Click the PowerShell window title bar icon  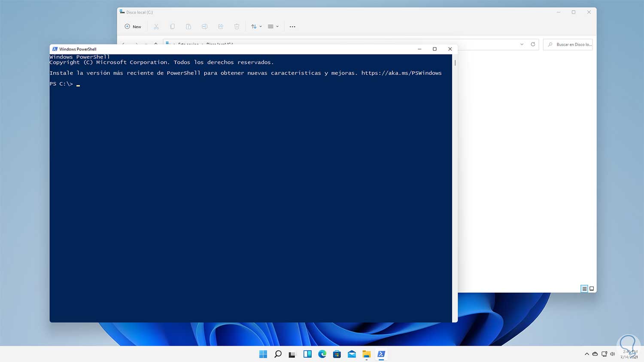point(55,49)
